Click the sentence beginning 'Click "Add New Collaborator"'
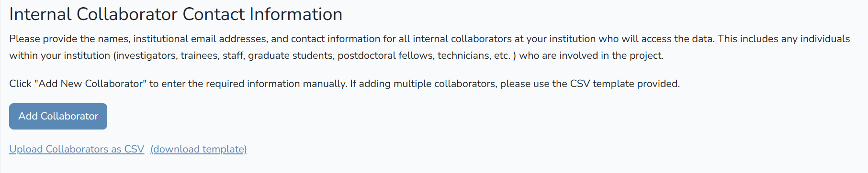Viewport: 868px width, 173px height. [x=344, y=84]
